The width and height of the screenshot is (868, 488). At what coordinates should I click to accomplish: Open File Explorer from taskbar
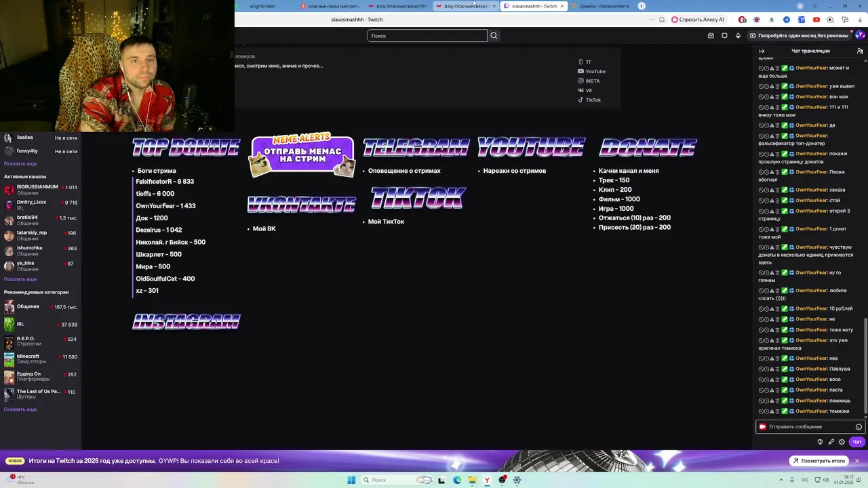point(472,480)
